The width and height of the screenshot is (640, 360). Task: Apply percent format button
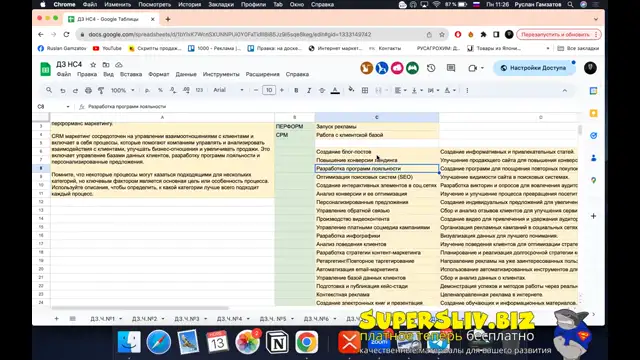(160, 90)
